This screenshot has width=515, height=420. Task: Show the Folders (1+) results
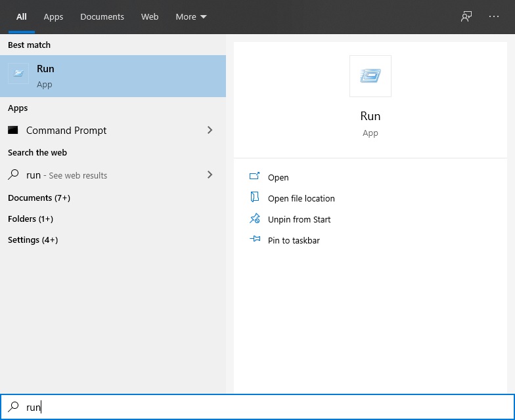pos(30,219)
